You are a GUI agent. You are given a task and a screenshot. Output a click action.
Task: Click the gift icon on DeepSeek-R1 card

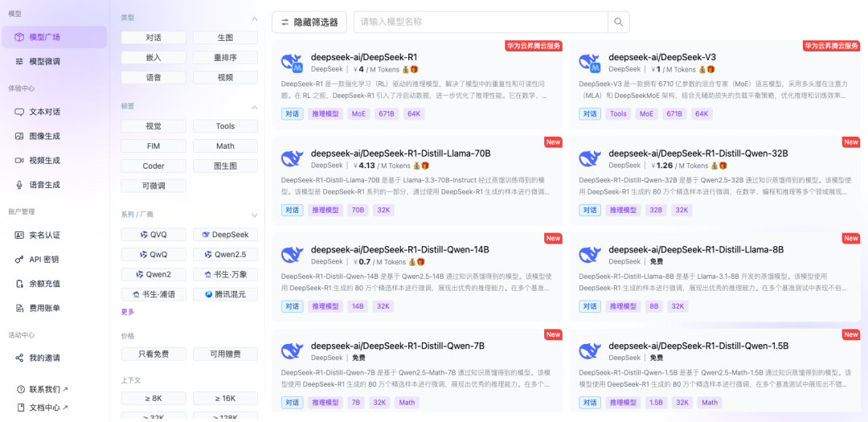[415, 69]
